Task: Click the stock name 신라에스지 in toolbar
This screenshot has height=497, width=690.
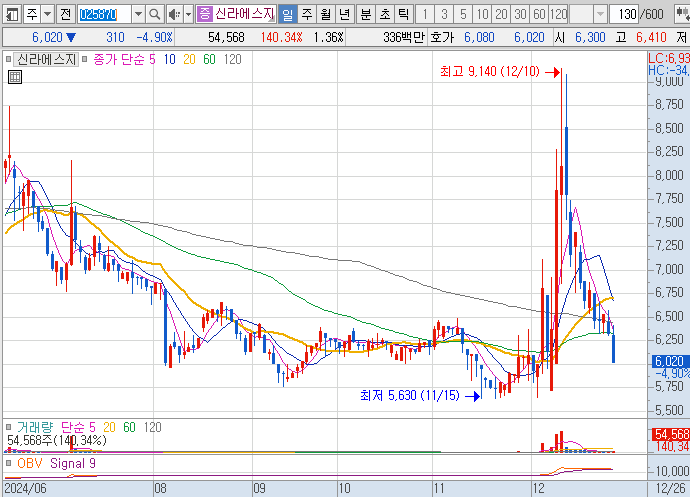Action: [x=245, y=14]
